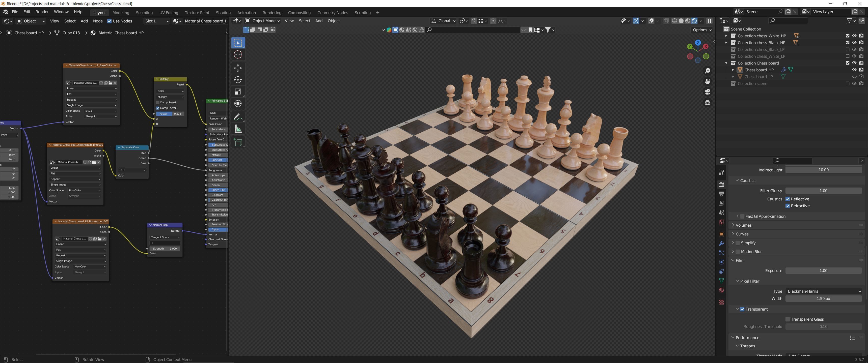Open the viewport Options popover
This screenshot has width=868, height=363.
(x=702, y=30)
